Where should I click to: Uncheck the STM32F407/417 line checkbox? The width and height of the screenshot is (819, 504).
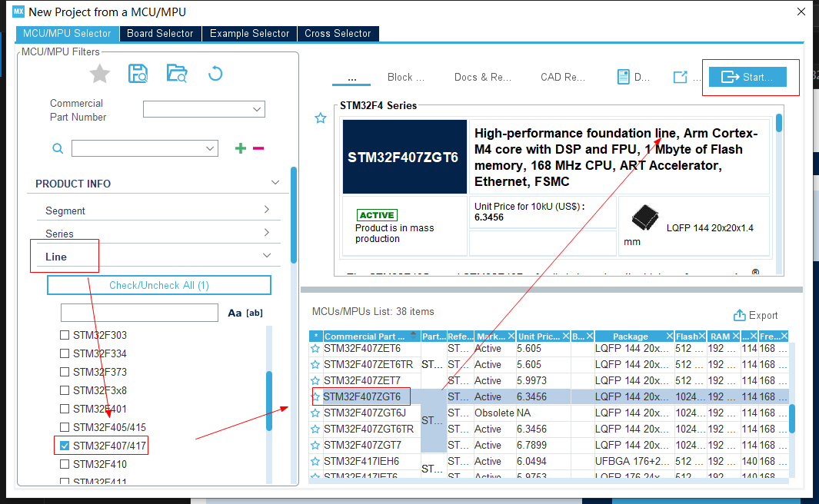(65, 446)
